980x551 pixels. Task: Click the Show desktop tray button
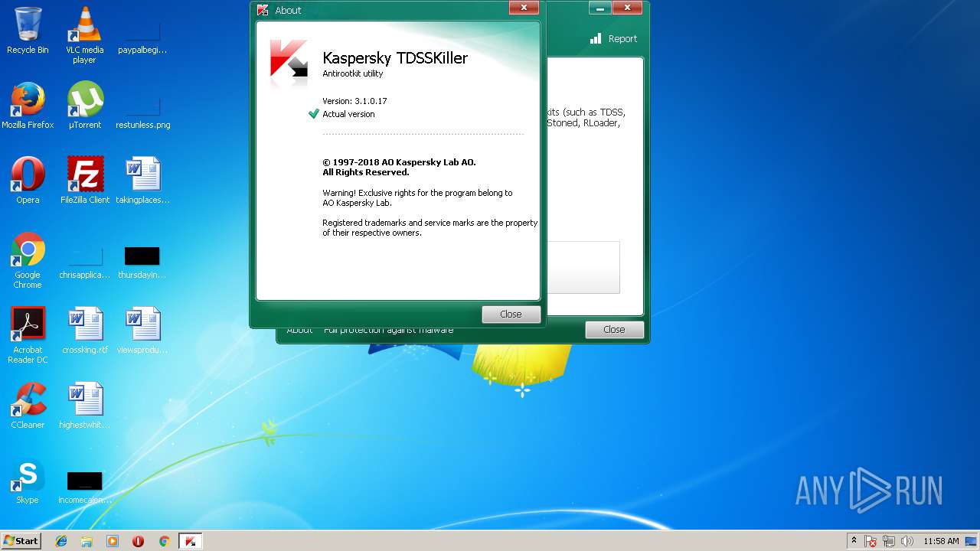pyautogui.click(x=972, y=541)
